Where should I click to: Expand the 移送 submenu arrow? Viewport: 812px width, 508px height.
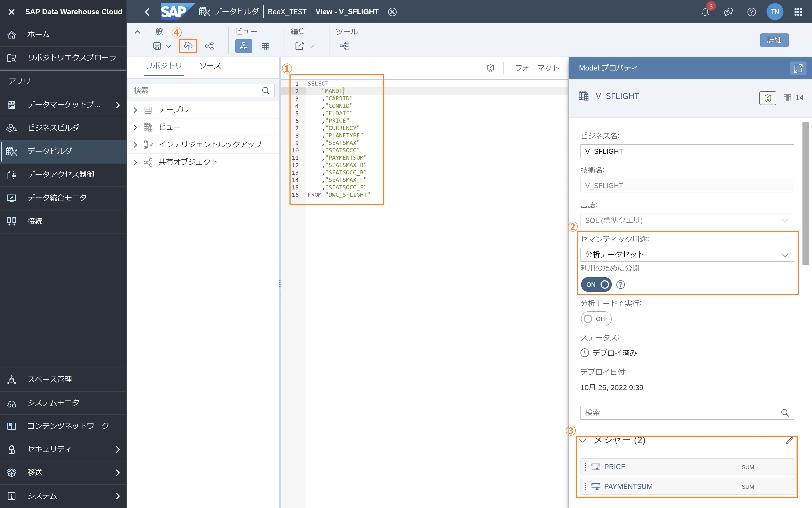(118, 473)
